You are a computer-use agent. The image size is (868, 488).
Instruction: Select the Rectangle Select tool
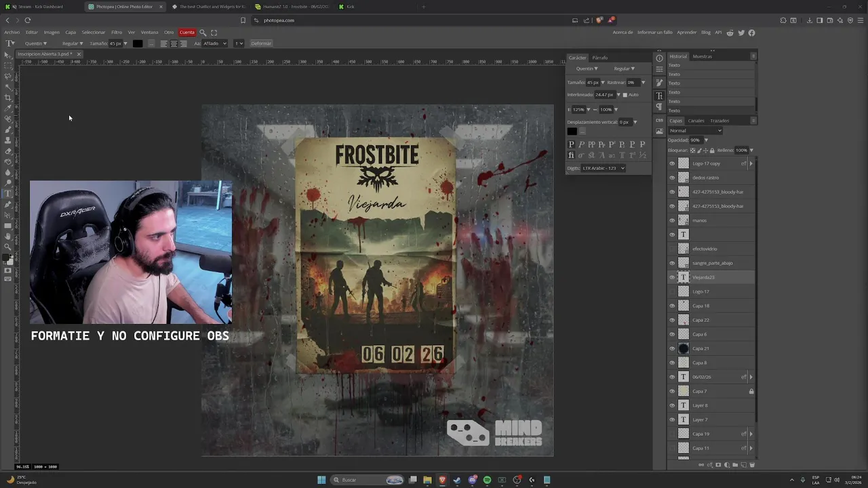(x=8, y=66)
